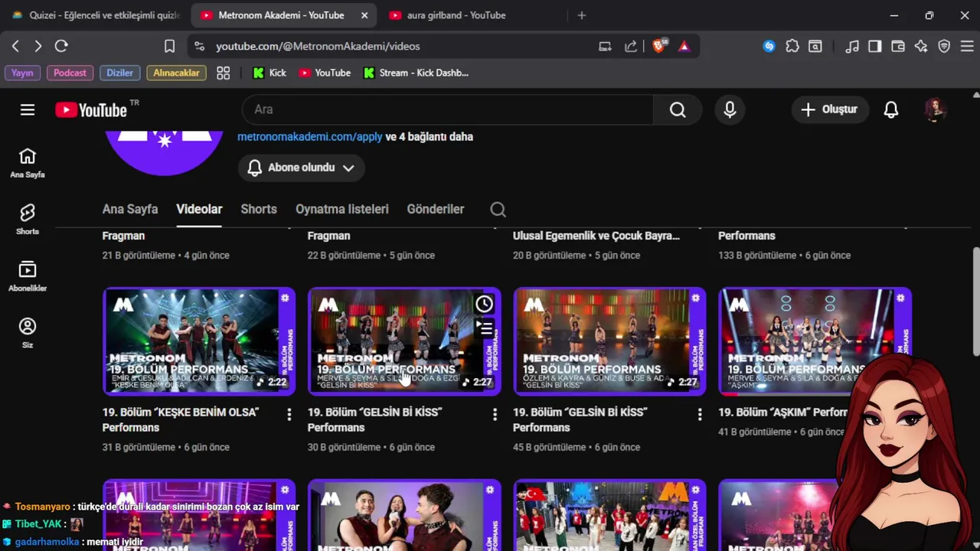Click the Shazam extension icon
This screenshot has height=551, width=980.
pos(769,46)
